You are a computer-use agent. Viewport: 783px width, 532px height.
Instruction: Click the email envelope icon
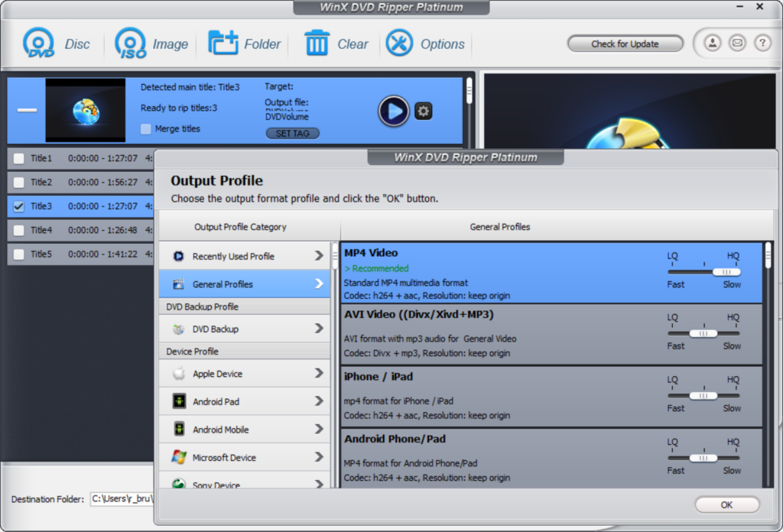point(737,44)
